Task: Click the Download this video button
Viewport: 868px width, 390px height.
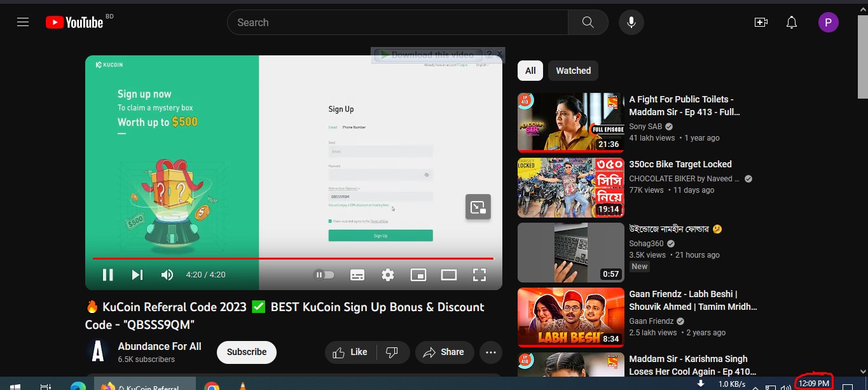Action: pos(427,55)
